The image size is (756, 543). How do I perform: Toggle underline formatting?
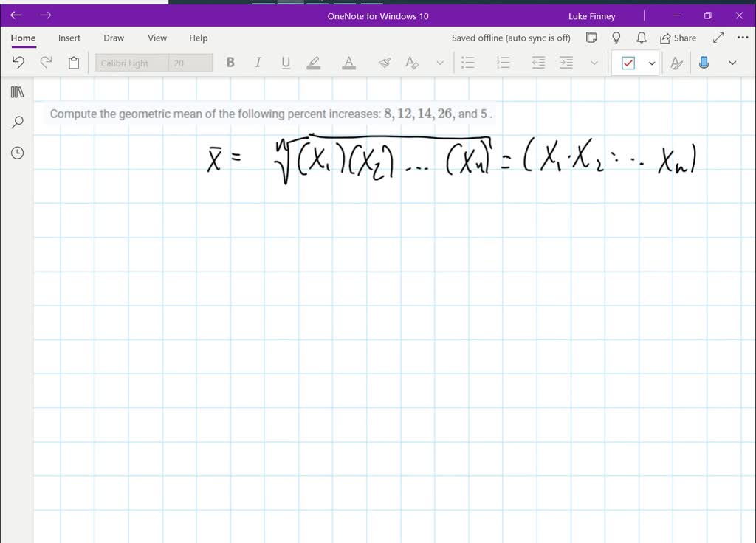pyautogui.click(x=286, y=62)
